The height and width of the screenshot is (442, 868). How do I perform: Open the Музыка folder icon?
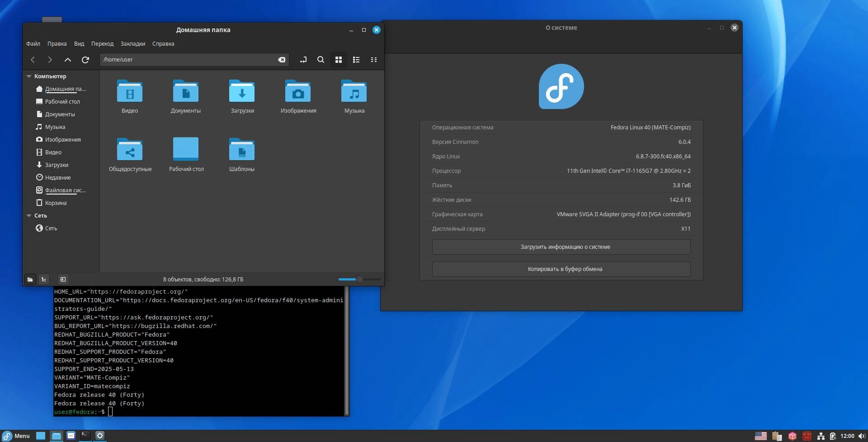[x=354, y=91]
